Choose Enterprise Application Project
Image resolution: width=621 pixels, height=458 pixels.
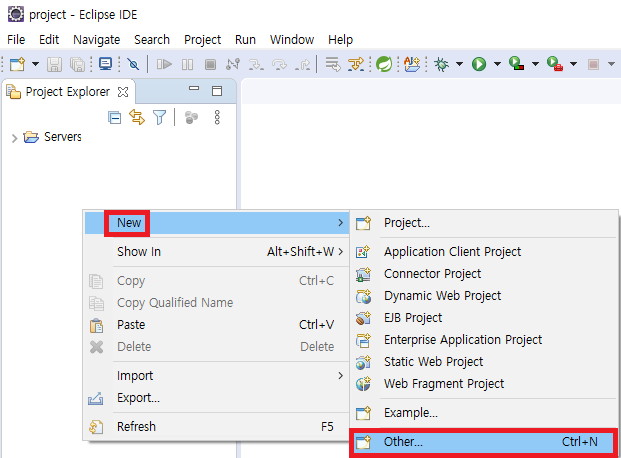pyautogui.click(x=484, y=340)
